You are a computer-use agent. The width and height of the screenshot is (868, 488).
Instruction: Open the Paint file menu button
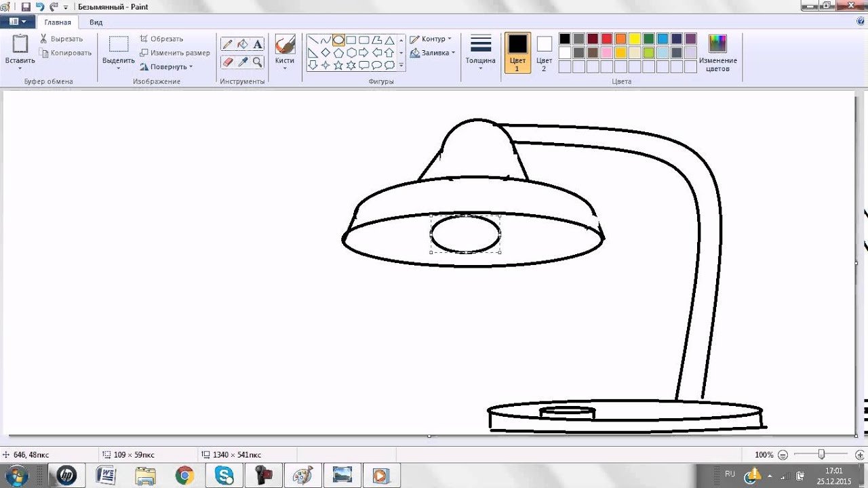point(18,22)
